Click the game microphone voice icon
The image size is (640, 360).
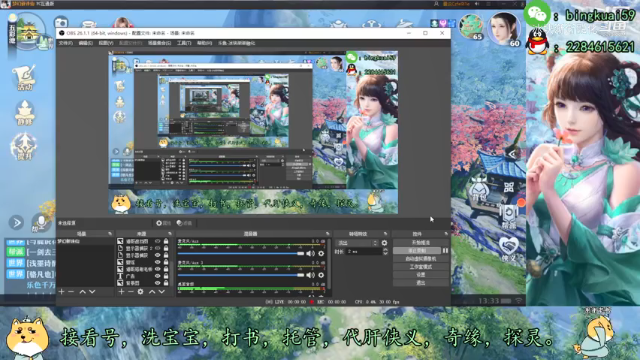tap(40, 222)
